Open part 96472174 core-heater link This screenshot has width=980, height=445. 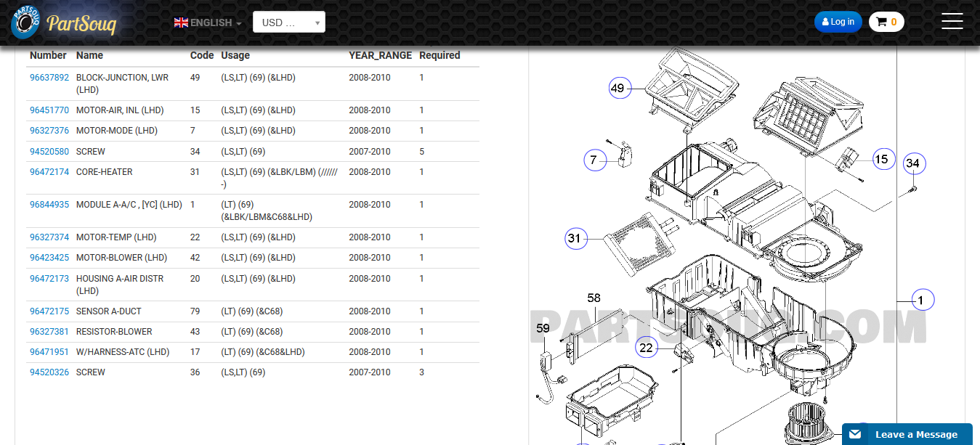pyautogui.click(x=49, y=172)
